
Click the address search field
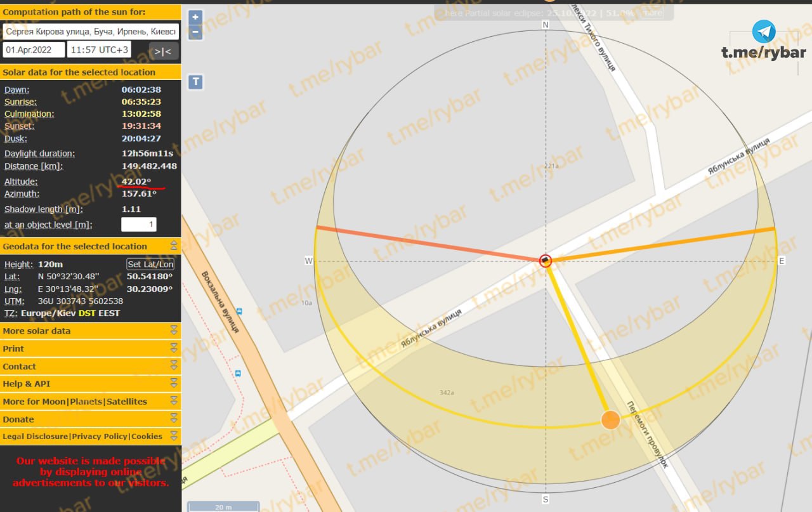91,31
